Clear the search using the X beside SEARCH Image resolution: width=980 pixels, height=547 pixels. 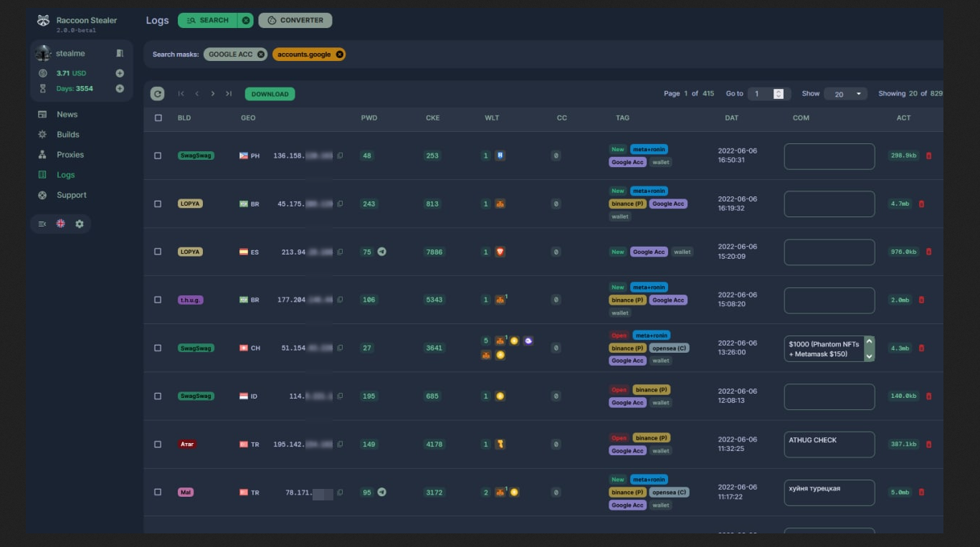click(246, 20)
